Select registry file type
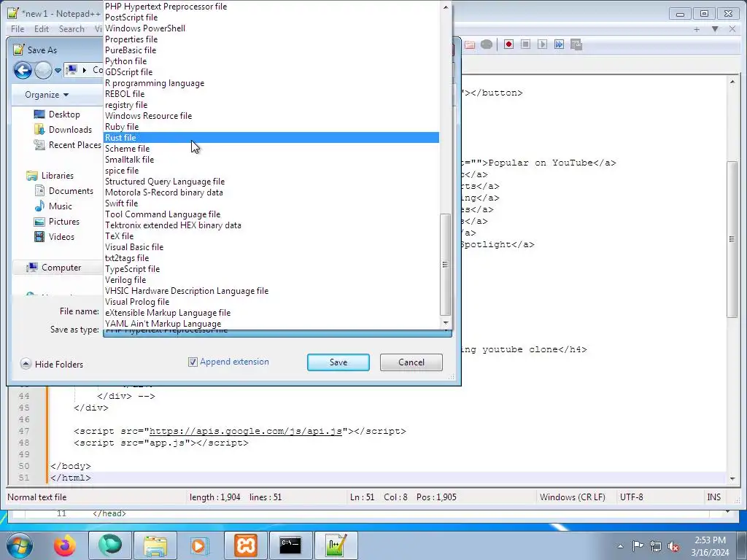This screenshot has width=747, height=560. tap(271, 105)
